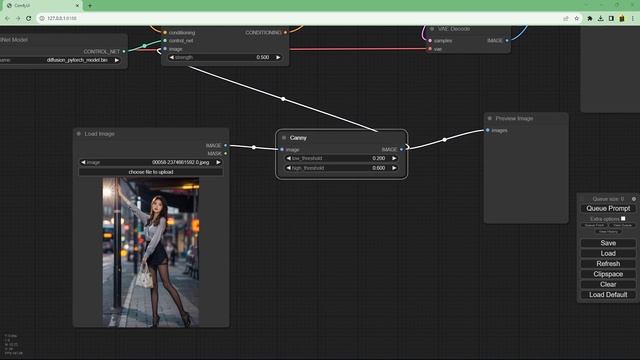Bookmark this page with the star icon
Image resolution: width=640 pixels, height=360 pixels.
click(x=576, y=18)
